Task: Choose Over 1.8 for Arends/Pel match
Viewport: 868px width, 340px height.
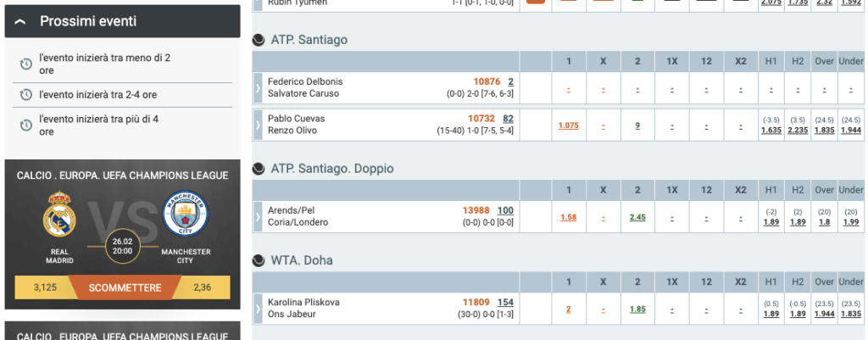Action: (825, 222)
